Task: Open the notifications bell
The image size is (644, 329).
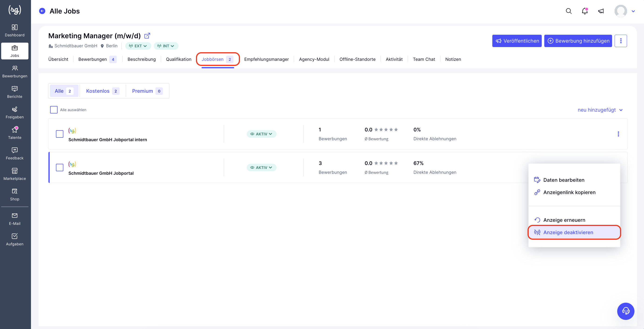Action: coord(585,11)
